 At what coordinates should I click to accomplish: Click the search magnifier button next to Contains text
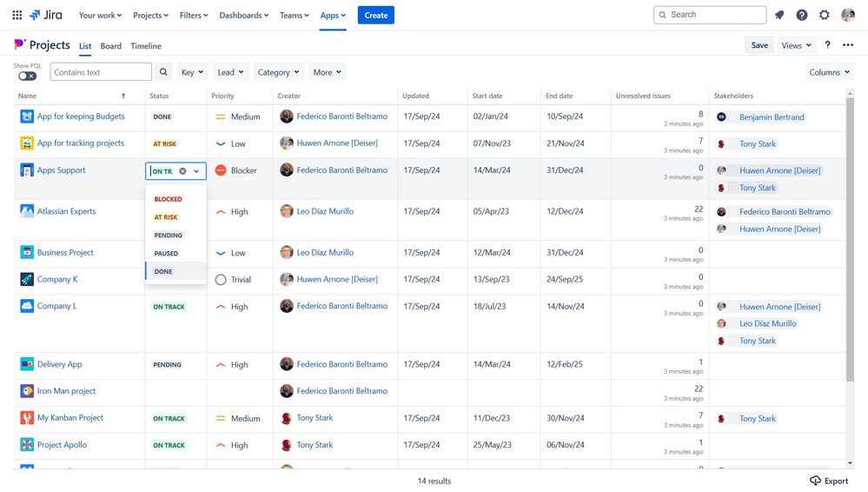coord(163,72)
